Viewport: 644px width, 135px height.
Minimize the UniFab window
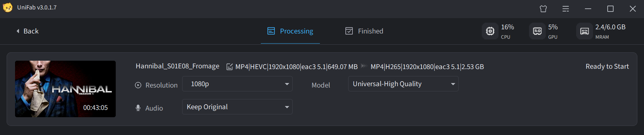point(588,9)
